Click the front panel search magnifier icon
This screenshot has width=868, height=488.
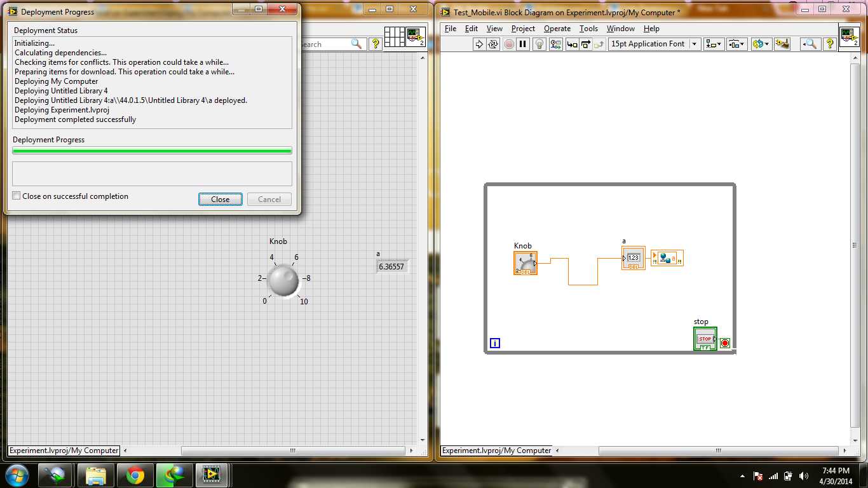[x=356, y=44]
